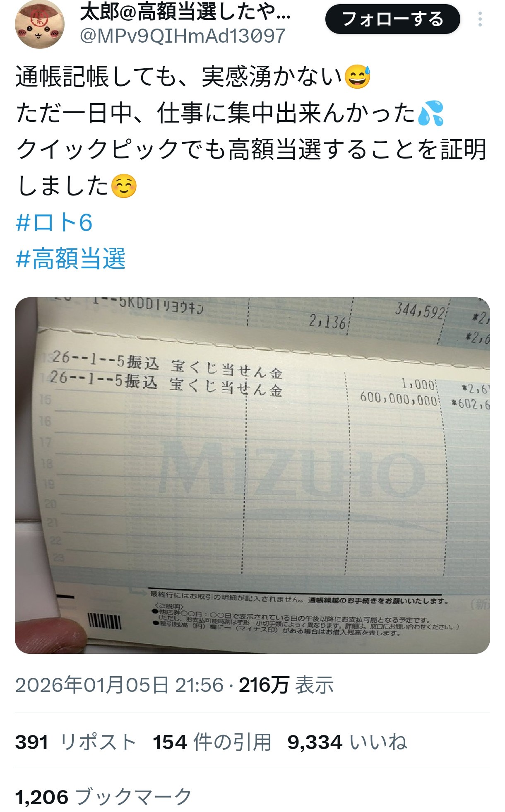Screen dimensions: 505x812
Task: Click the 600,000,000 deposit amount in photo
Action: (x=398, y=399)
